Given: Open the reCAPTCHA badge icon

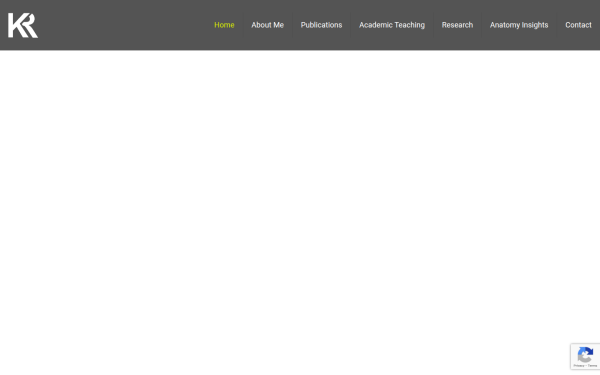Looking at the screenshot, I should [x=585, y=355].
